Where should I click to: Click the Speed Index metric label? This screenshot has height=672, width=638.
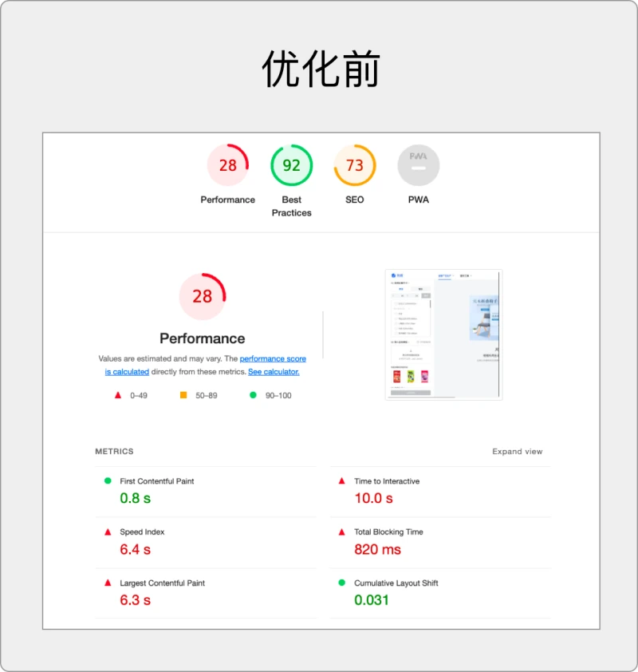pos(142,532)
